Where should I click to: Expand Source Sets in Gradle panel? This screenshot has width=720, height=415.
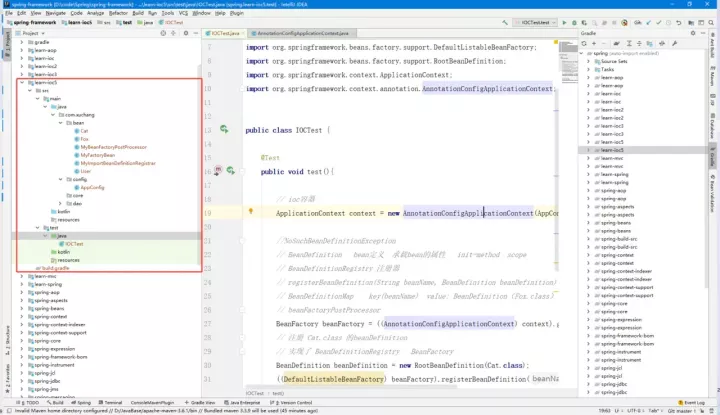tap(589, 61)
